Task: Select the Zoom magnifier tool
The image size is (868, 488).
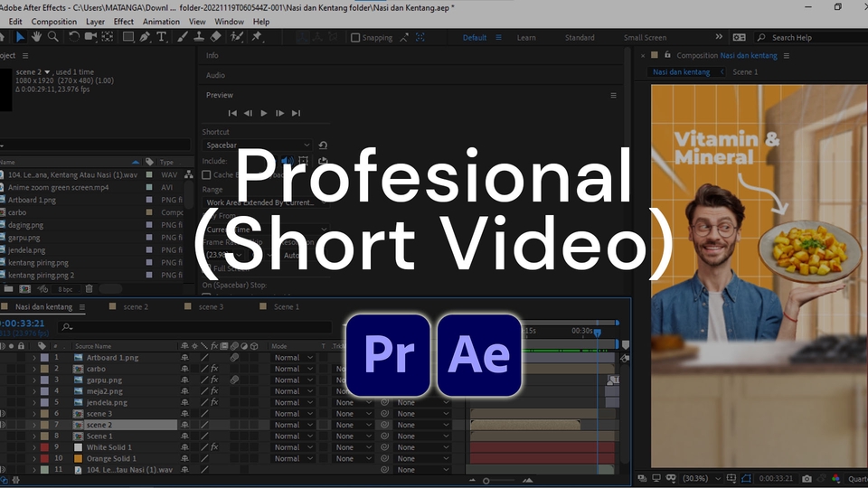Action: coord(53,37)
